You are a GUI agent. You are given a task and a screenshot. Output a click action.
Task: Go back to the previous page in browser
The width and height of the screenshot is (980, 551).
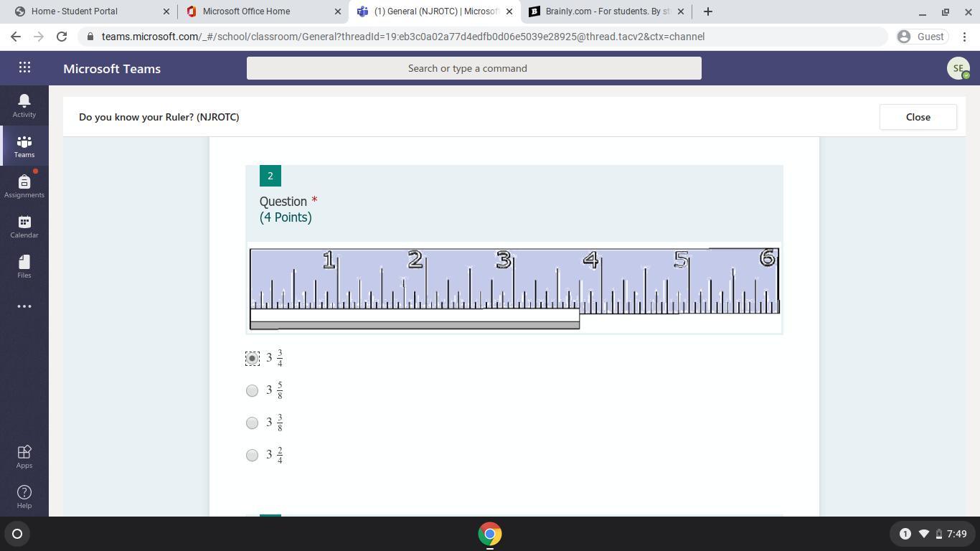[x=16, y=37]
